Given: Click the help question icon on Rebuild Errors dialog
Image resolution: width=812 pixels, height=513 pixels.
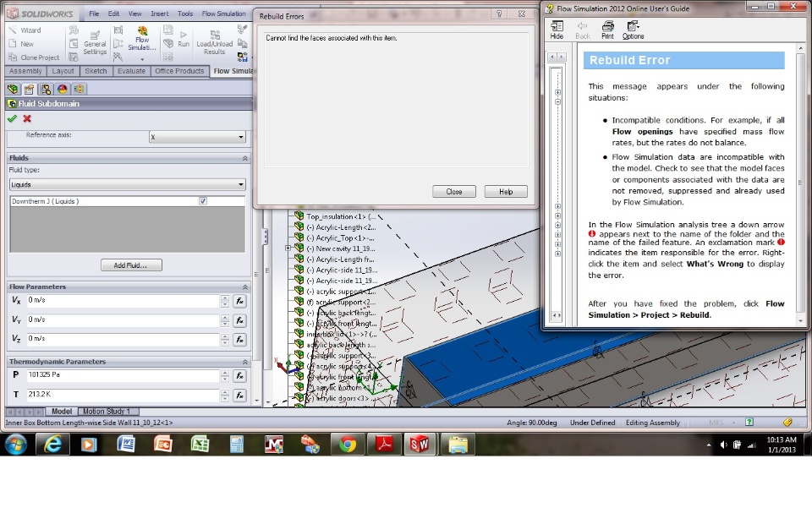Looking at the screenshot, I should 499,14.
